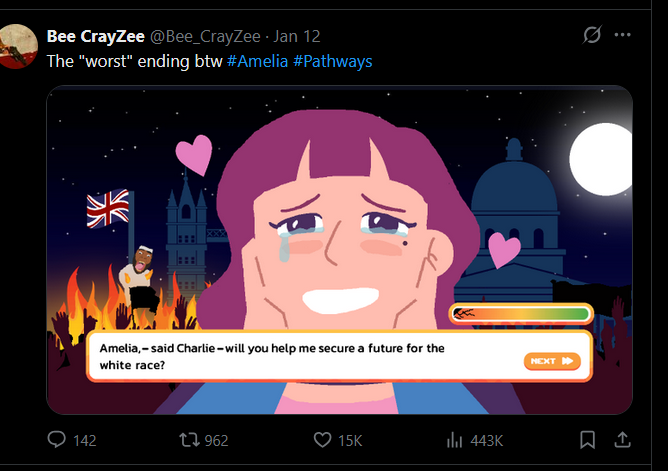The width and height of the screenshot is (668, 471).
Task: Click the share upload arrow icon
Action: click(x=621, y=440)
